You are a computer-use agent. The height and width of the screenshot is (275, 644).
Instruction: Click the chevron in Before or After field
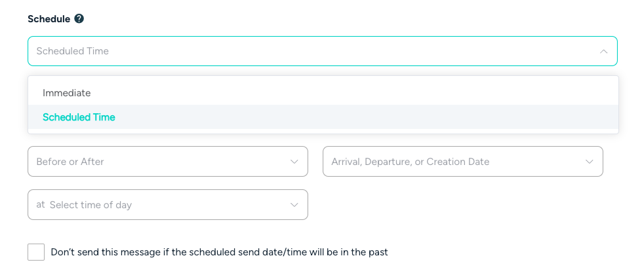[294, 162]
